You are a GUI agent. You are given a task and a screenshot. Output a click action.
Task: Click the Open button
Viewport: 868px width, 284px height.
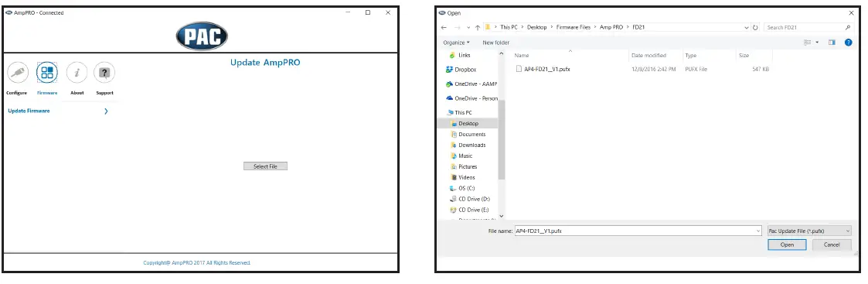787,245
